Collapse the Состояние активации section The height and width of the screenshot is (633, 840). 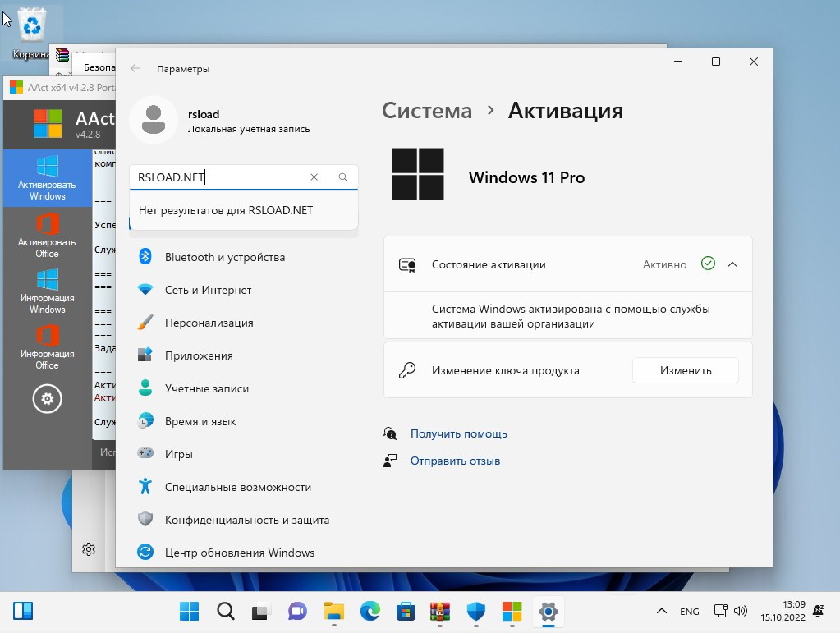(732, 264)
